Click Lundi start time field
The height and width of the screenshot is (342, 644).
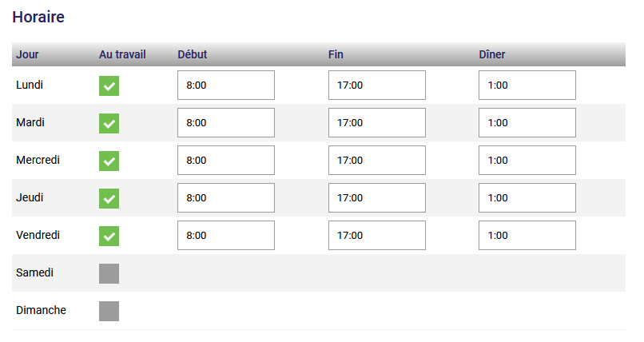[x=225, y=85]
